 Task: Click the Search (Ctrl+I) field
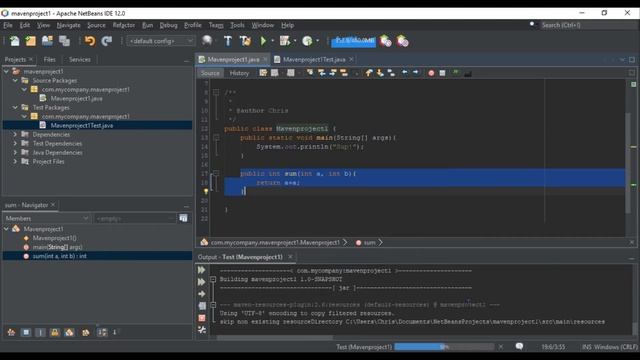tap(589, 25)
